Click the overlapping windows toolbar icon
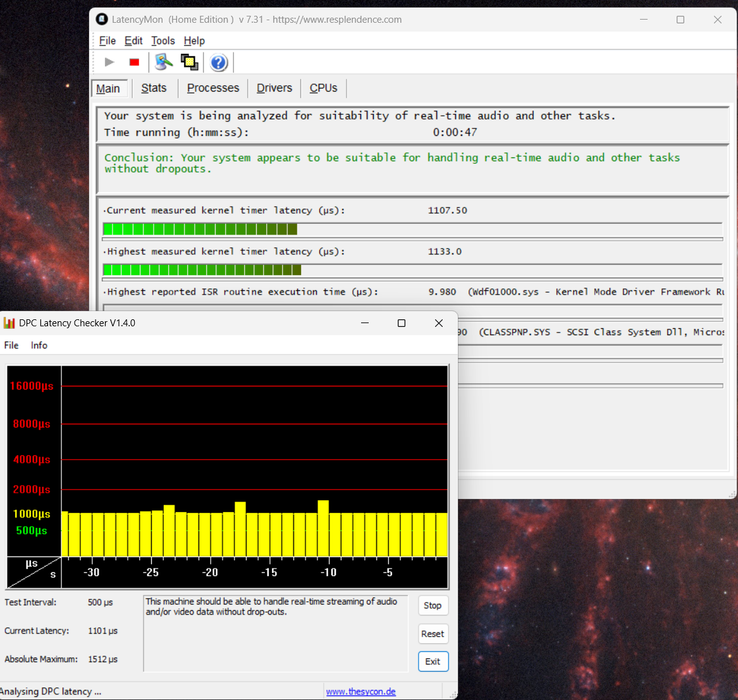Viewport: 738px width, 700px height. 190,62
